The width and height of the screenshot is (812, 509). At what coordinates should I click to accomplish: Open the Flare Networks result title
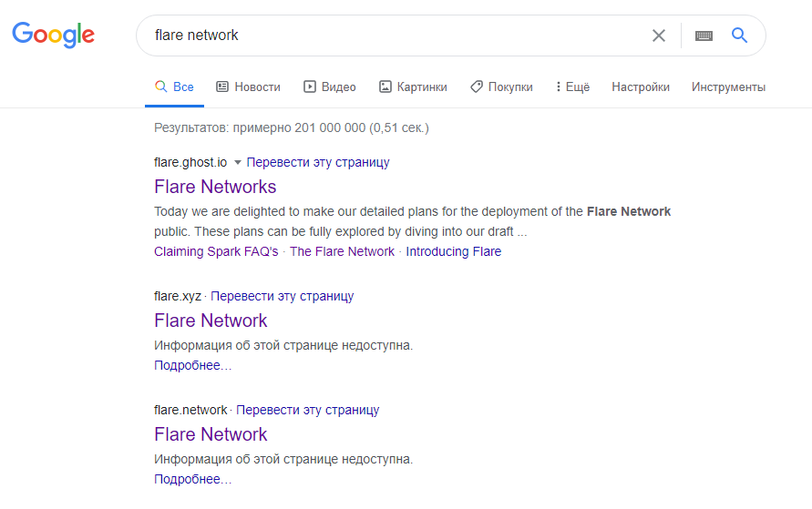point(215,187)
